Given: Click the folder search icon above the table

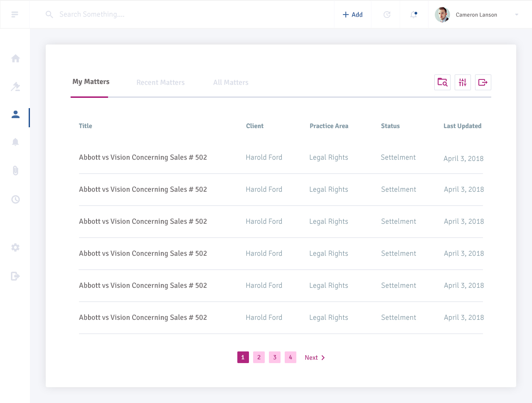Looking at the screenshot, I should pyautogui.click(x=442, y=82).
